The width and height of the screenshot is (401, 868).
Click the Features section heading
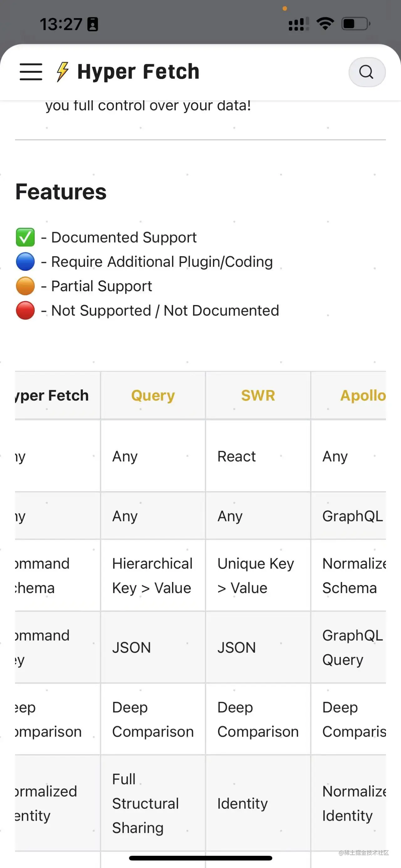coord(61,192)
